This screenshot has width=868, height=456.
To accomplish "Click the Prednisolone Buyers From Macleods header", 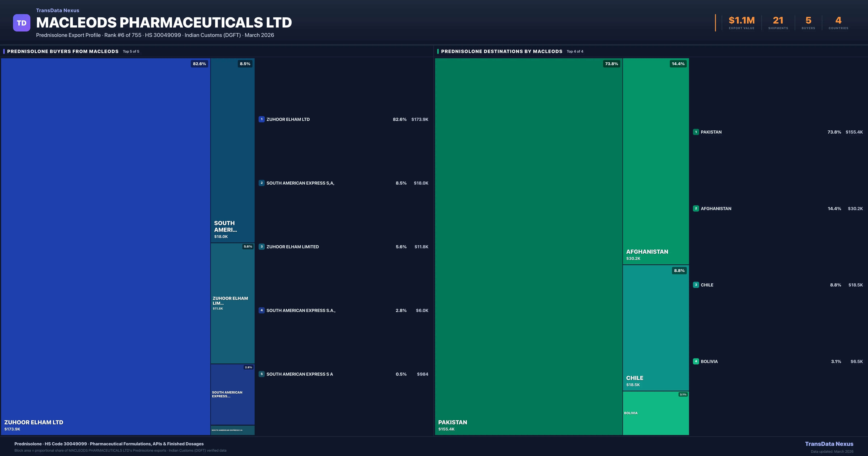I will pos(63,51).
